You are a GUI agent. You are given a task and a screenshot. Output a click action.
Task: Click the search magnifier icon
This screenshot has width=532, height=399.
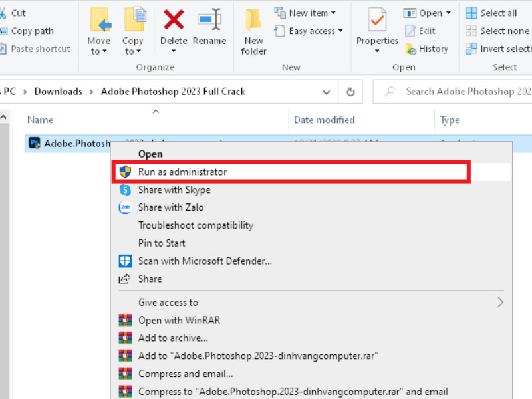point(390,91)
